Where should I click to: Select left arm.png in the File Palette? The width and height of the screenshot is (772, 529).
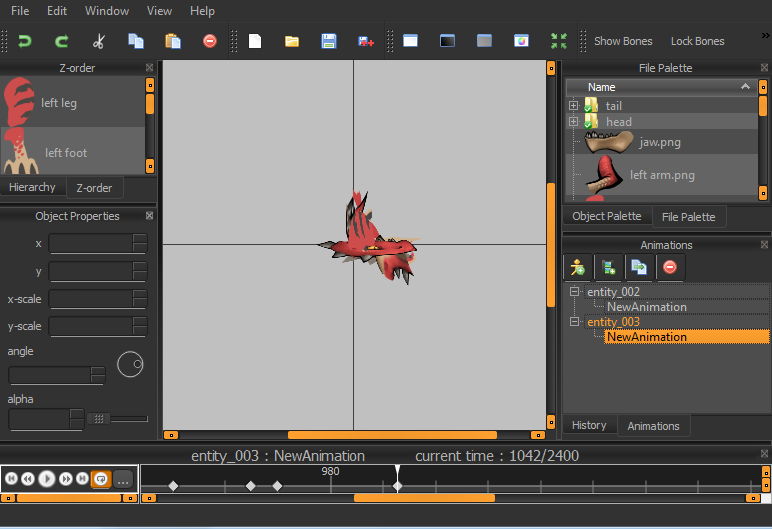click(x=661, y=175)
